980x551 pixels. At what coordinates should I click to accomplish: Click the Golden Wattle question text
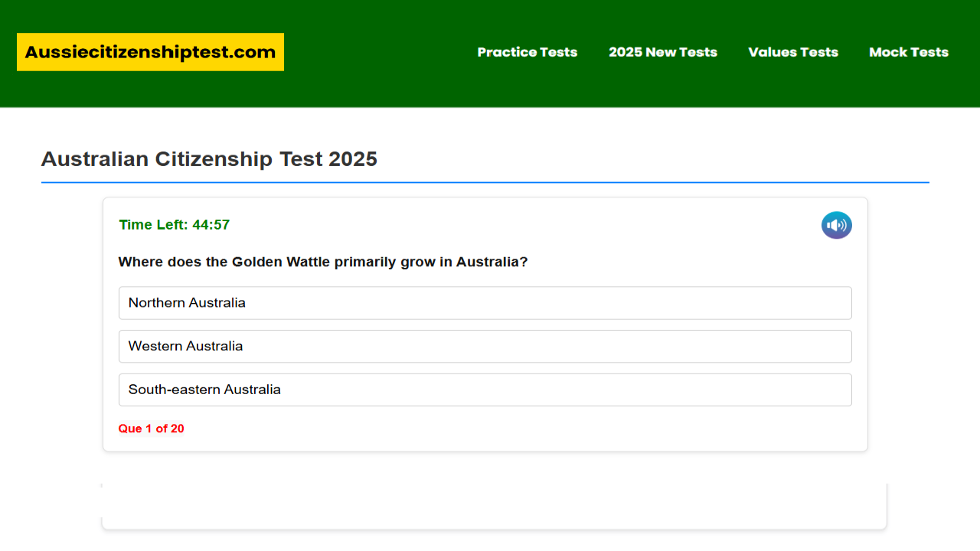pyautogui.click(x=322, y=262)
